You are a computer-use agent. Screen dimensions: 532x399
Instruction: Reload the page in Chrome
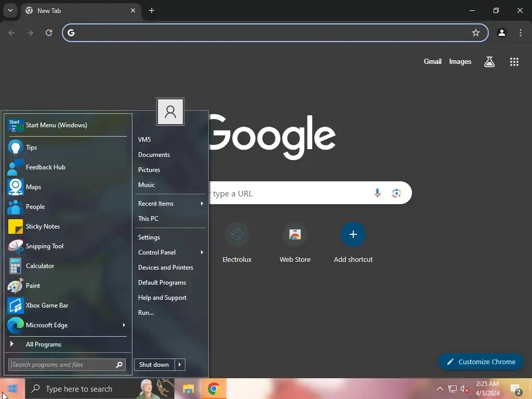(49, 33)
